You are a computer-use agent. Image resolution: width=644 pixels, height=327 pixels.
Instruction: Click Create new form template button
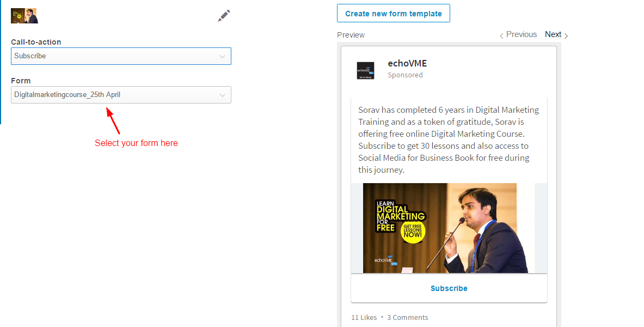[394, 14]
